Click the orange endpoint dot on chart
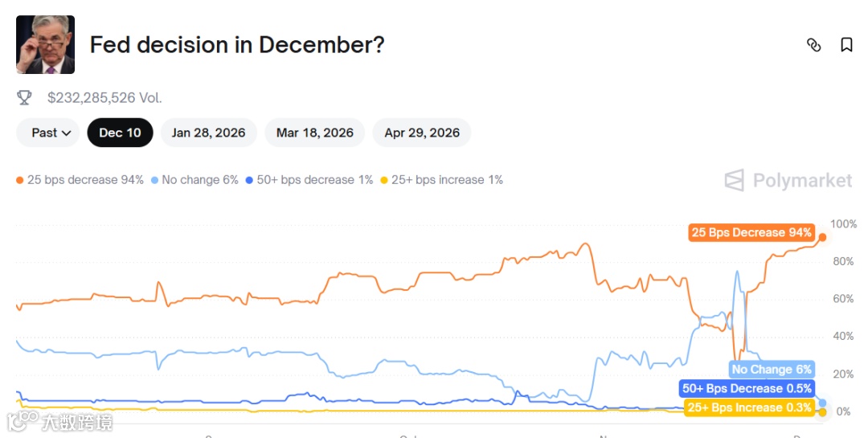This screenshot has width=868, height=438. coord(821,237)
